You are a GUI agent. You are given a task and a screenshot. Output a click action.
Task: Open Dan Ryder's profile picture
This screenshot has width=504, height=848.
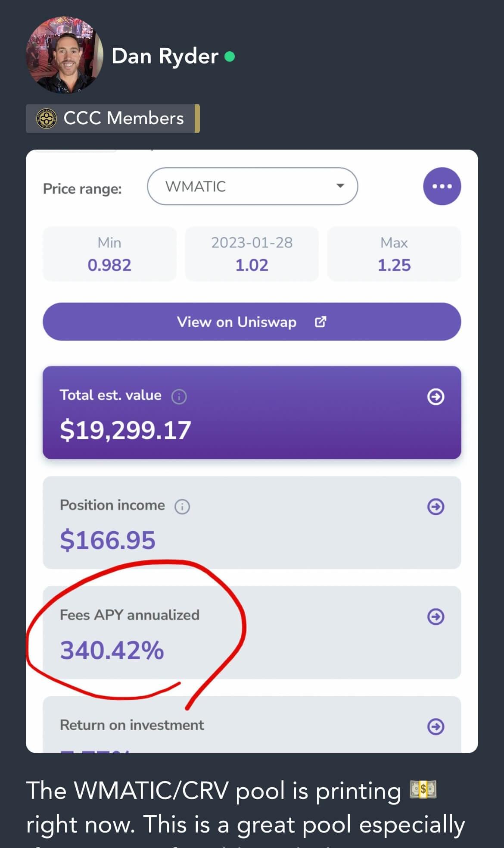[65, 55]
